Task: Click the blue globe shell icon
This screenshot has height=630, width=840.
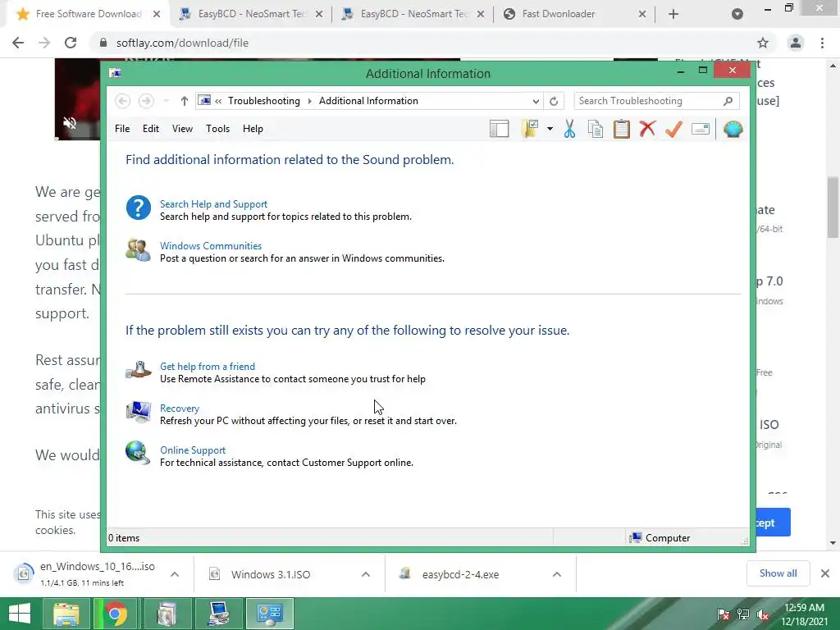Action: click(733, 129)
